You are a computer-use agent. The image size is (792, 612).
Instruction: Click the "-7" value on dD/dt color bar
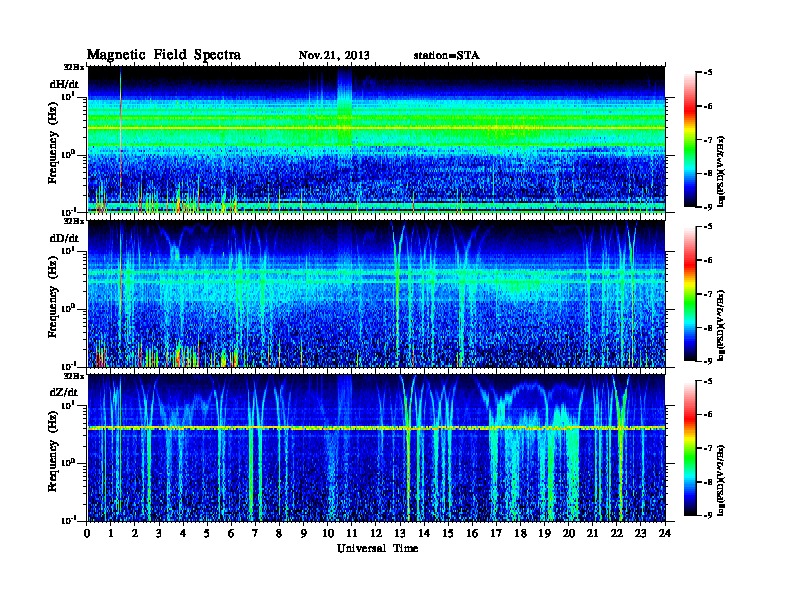point(709,293)
